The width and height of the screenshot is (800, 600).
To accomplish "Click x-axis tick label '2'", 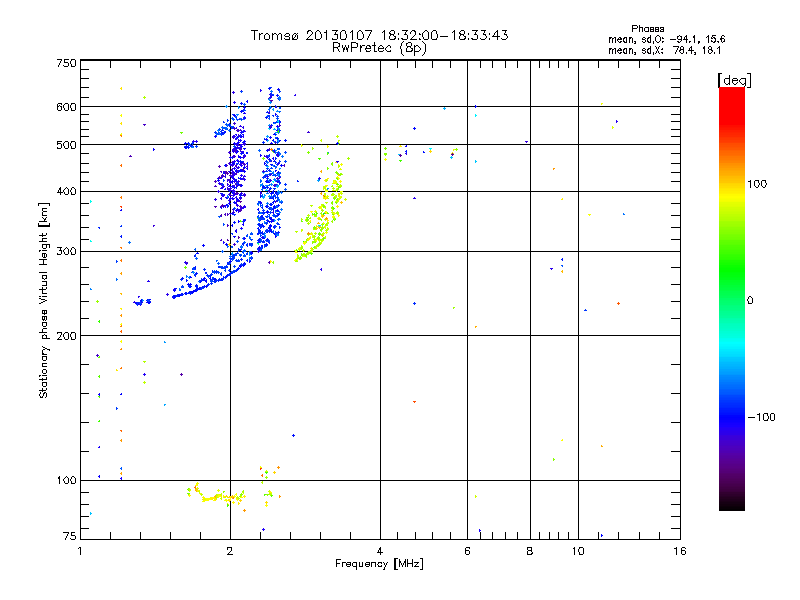I will [230, 551].
